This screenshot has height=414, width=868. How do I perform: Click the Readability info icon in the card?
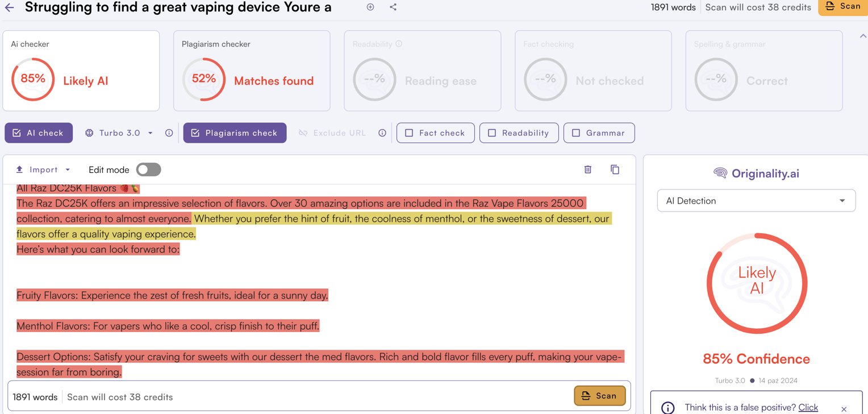pos(399,44)
